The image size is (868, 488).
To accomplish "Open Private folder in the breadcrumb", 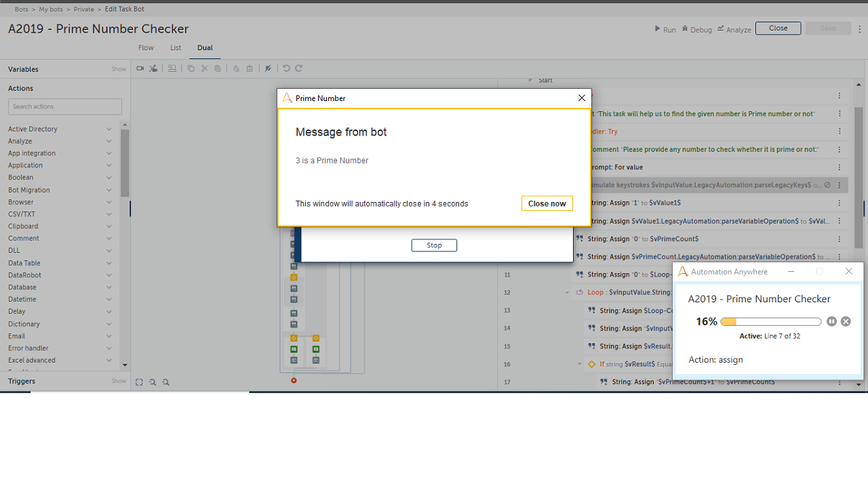I will (x=84, y=9).
